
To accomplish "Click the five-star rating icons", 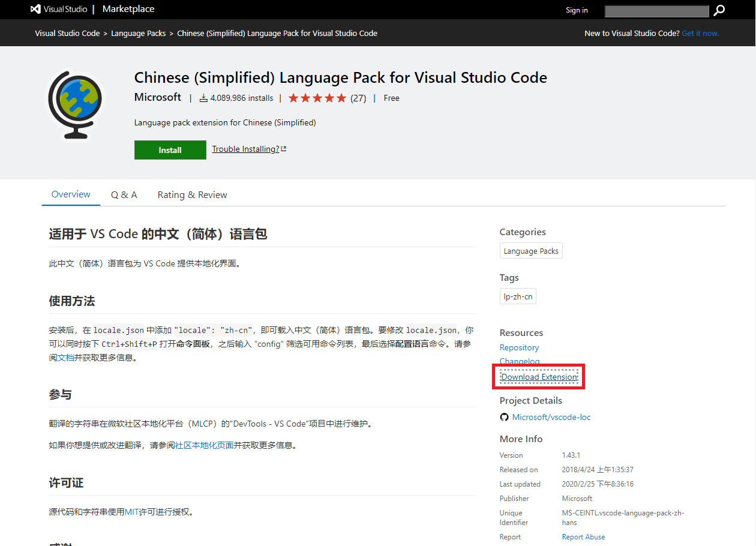I will click(317, 98).
